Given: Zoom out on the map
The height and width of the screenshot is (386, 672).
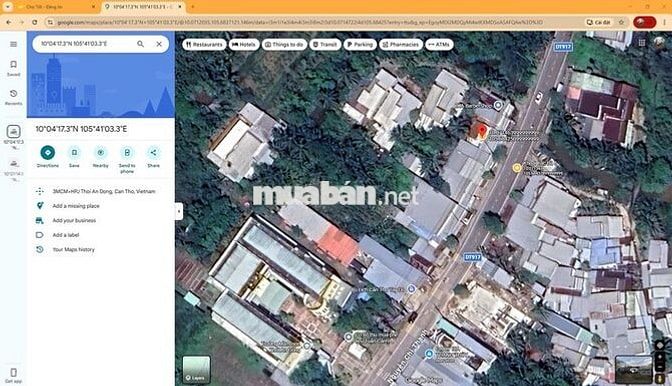Looking at the screenshot, I should point(660,367).
